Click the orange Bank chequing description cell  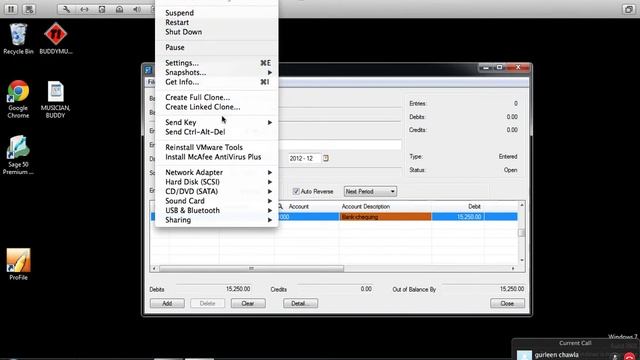pyautogui.click(x=385, y=217)
